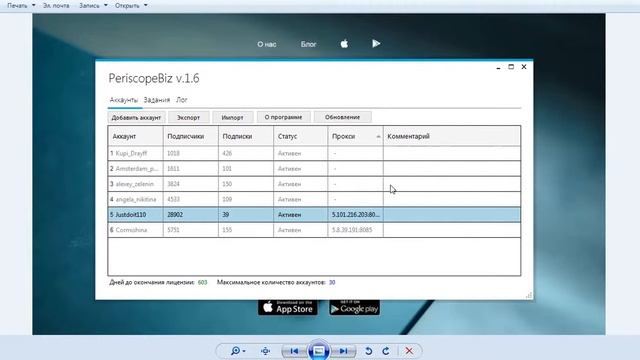
Task: Select account row 2 Amsterdam_p...
Action: (314, 169)
